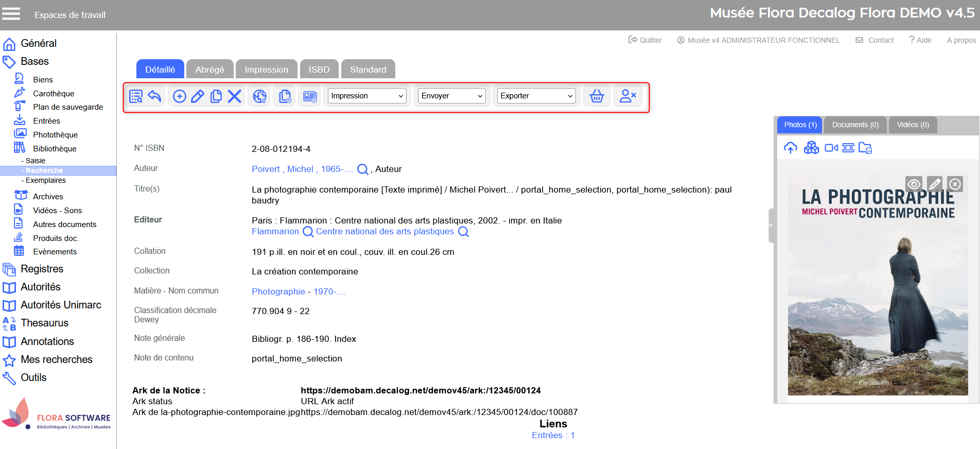Open the Impression dropdown
This screenshot has width=980, height=449.
pyautogui.click(x=367, y=96)
